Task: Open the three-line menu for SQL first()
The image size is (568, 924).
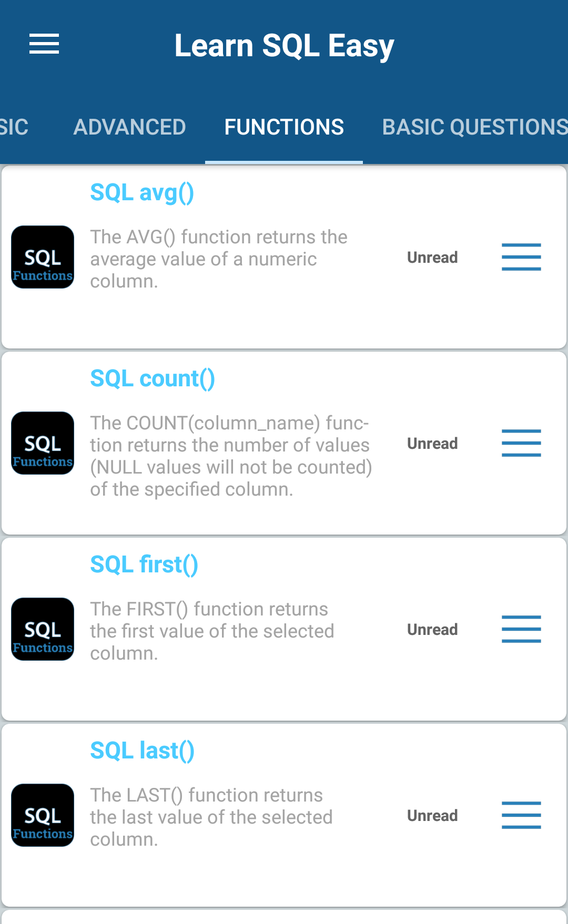Action: point(521,629)
